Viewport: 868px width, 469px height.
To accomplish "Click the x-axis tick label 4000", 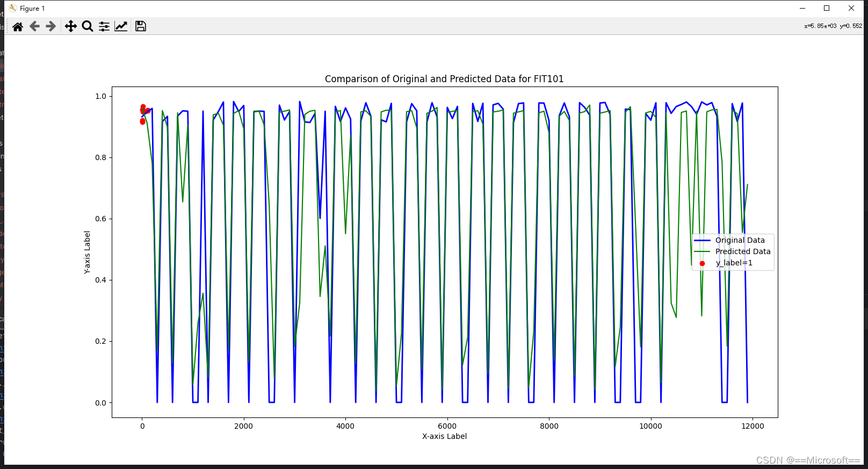I will coord(345,426).
